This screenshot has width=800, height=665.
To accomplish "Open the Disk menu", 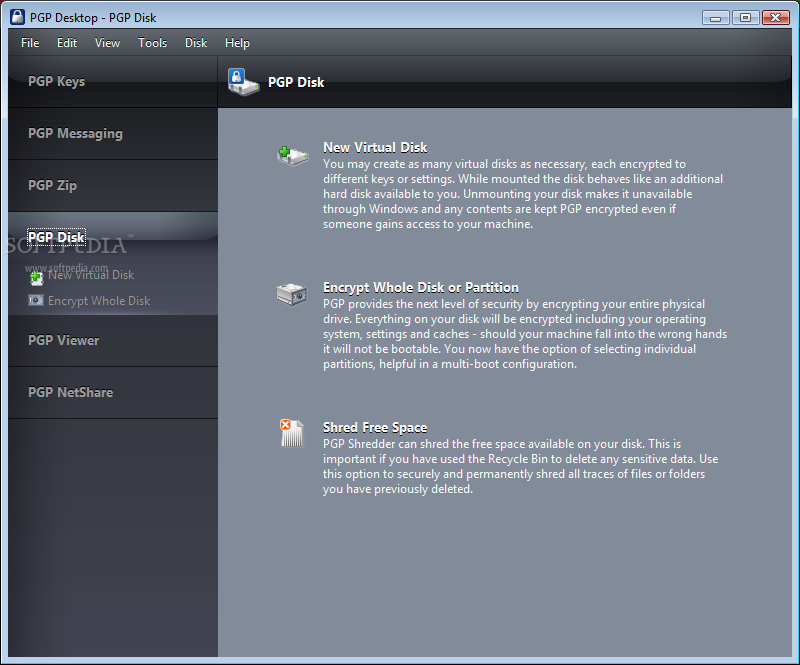I will tap(196, 43).
